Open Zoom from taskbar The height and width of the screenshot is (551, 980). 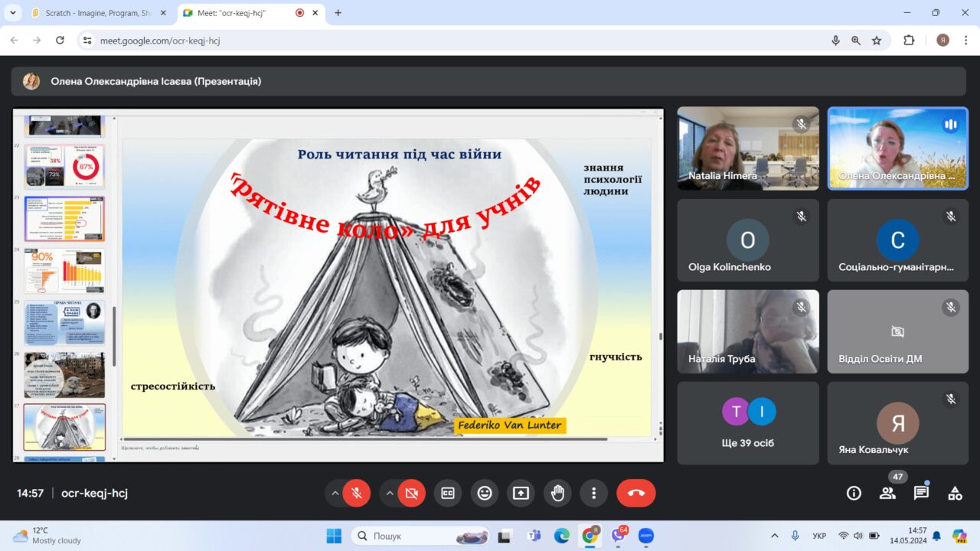tap(645, 536)
